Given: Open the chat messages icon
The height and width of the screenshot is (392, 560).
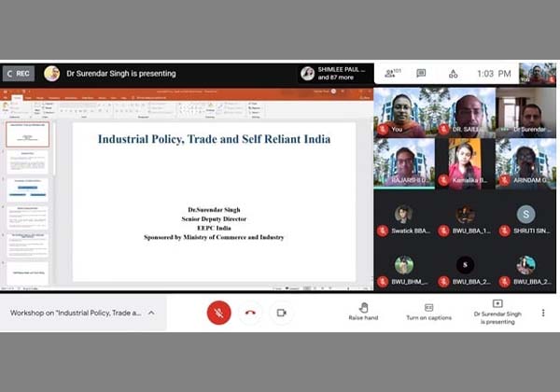Looking at the screenshot, I should point(422,73).
